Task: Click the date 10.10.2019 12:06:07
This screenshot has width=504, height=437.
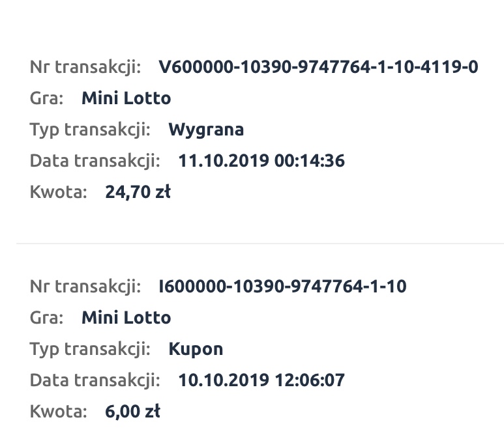Action: [261, 380]
